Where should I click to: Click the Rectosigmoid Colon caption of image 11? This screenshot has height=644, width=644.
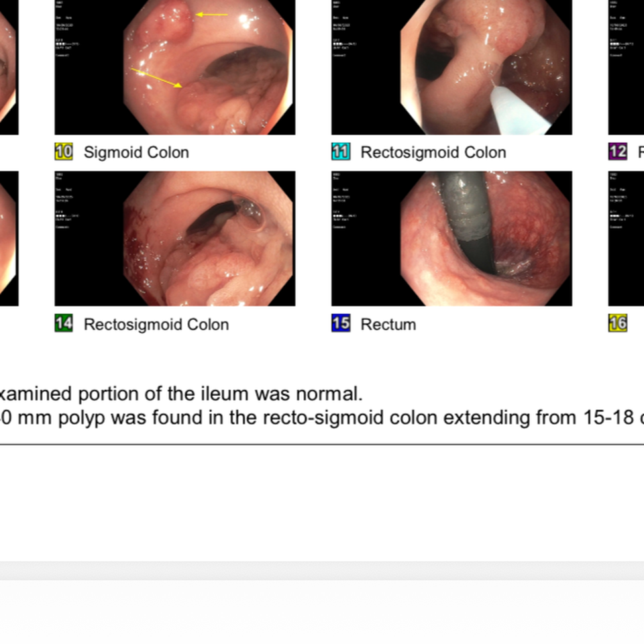[x=433, y=152]
